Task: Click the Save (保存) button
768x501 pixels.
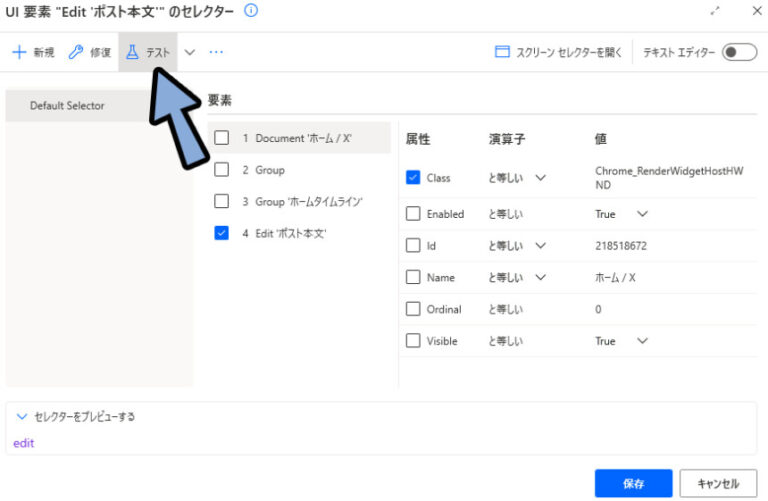Action: (x=633, y=484)
